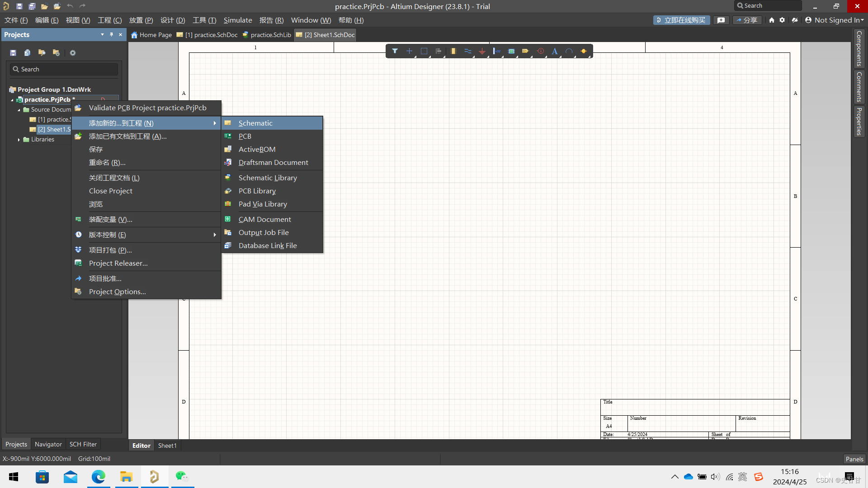Screen dimensions: 868x488
Task: Click the Projects panel settings gear icon
Action: pos(72,53)
